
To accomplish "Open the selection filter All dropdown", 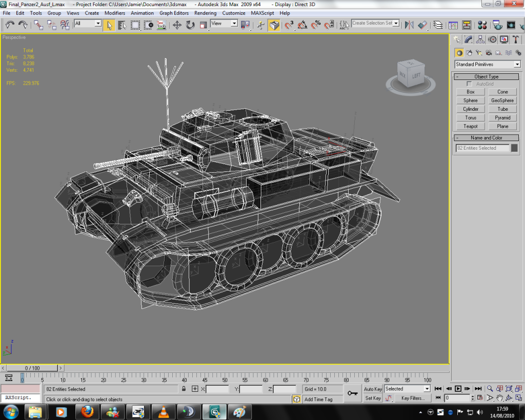I will click(x=88, y=24).
